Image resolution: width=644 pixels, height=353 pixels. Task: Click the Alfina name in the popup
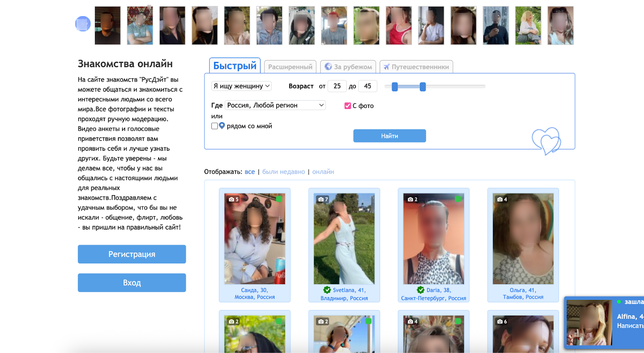pos(630,316)
